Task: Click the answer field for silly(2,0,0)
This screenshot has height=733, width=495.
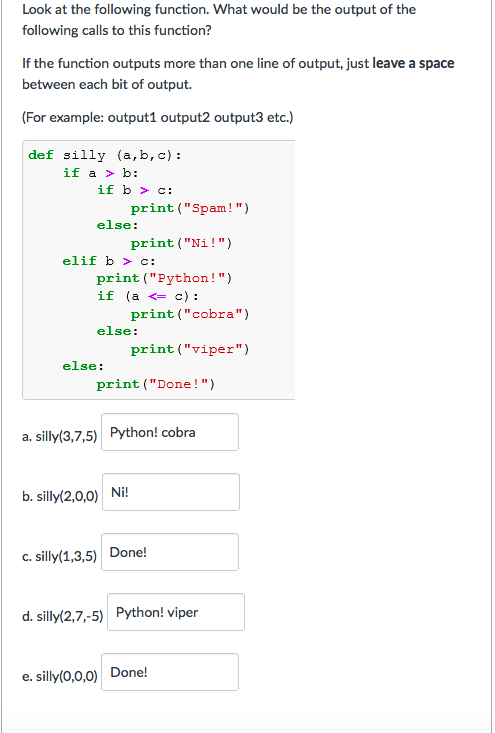Action: click(171, 492)
